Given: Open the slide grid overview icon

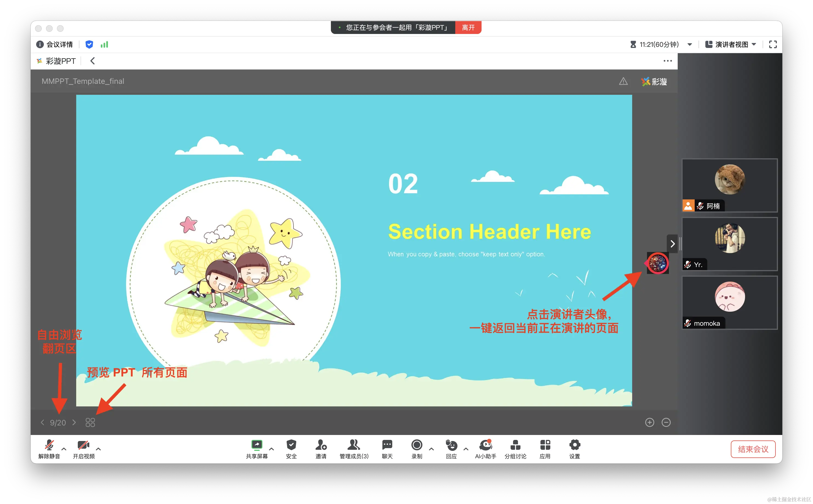Looking at the screenshot, I should (90, 422).
